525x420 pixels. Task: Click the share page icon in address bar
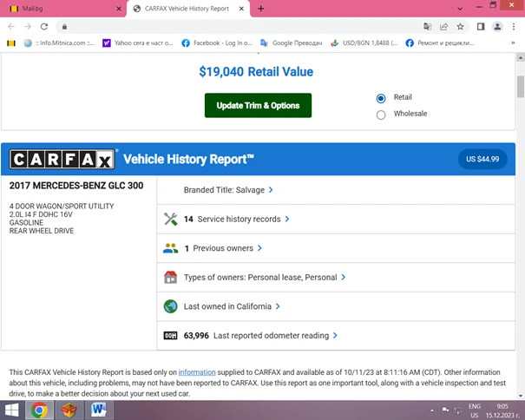(444, 26)
